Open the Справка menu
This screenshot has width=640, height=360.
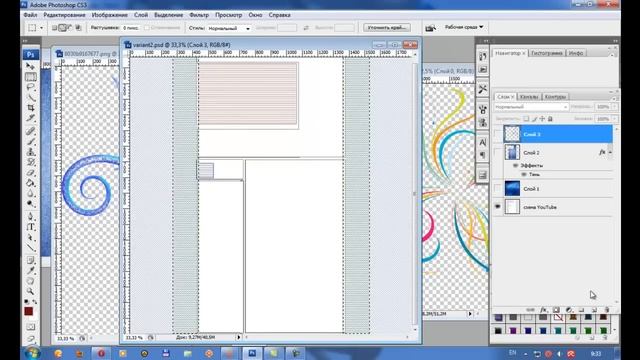(x=280, y=15)
